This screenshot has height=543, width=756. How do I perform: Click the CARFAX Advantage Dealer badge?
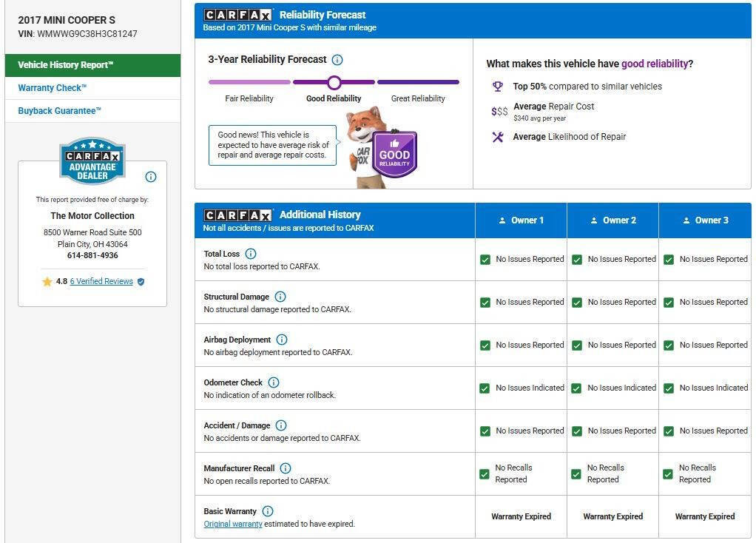(92, 160)
